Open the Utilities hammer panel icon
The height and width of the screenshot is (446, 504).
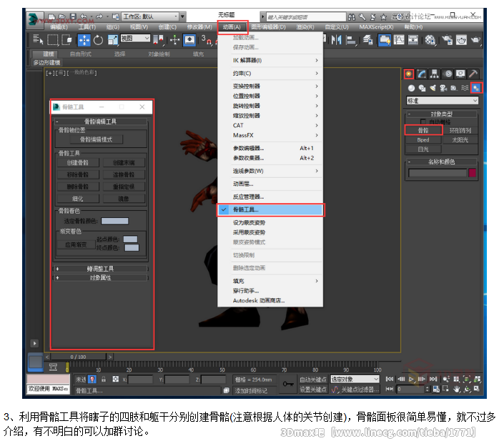(x=473, y=74)
